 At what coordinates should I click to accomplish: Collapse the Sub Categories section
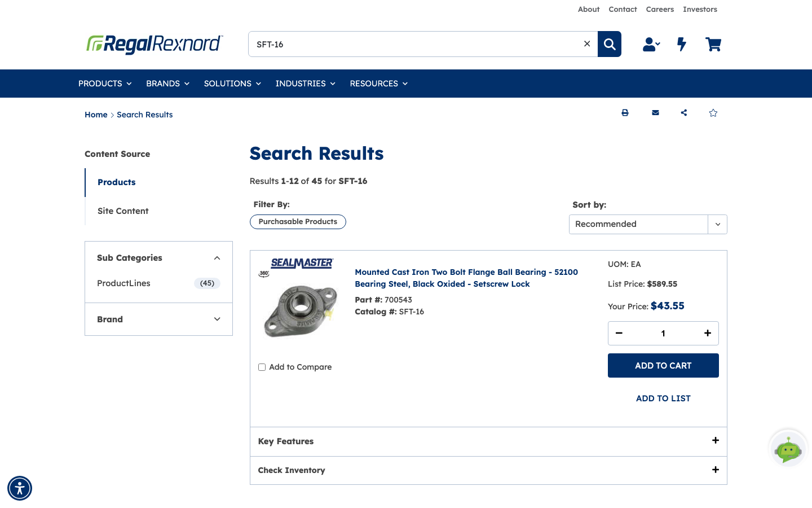[158, 258]
